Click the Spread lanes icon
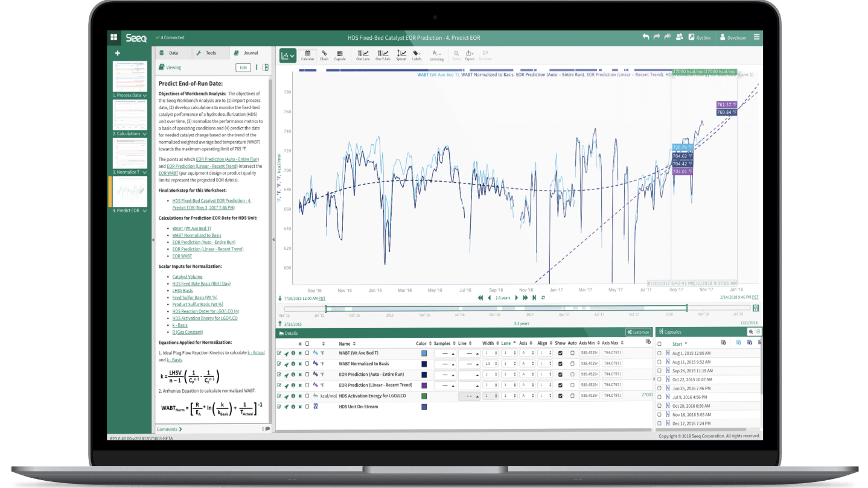 (x=401, y=55)
